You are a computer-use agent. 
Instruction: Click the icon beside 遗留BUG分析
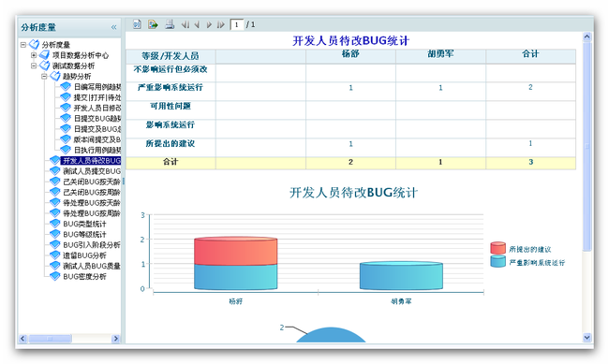pos(55,255)
